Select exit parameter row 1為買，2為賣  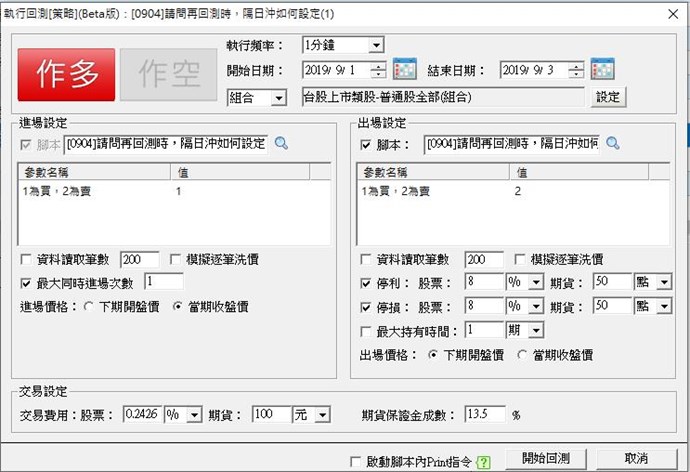[514, 191]
